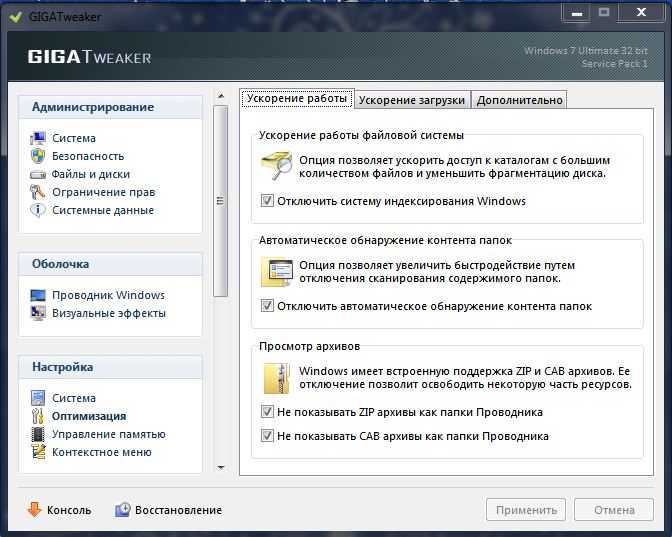The width and height of the screenshot is (672, 537).
Task: Click the Настройка section header
Action: [111, 367]
